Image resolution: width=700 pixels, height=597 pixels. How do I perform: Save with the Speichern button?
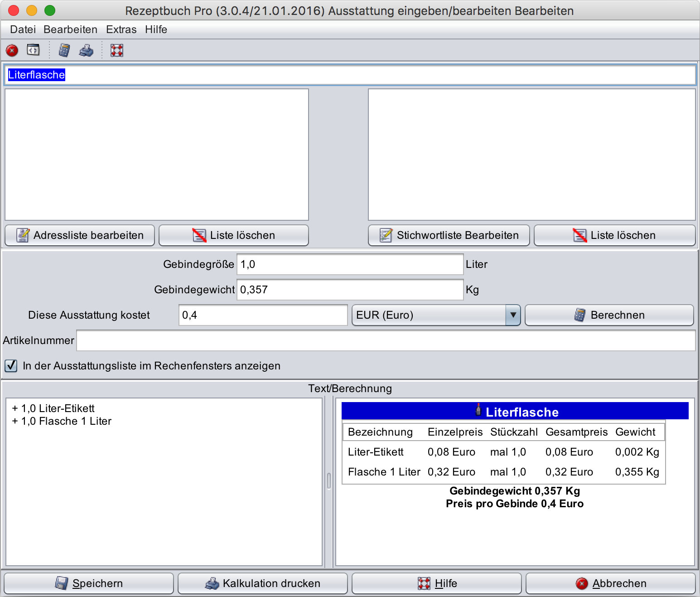pos(89,583)
